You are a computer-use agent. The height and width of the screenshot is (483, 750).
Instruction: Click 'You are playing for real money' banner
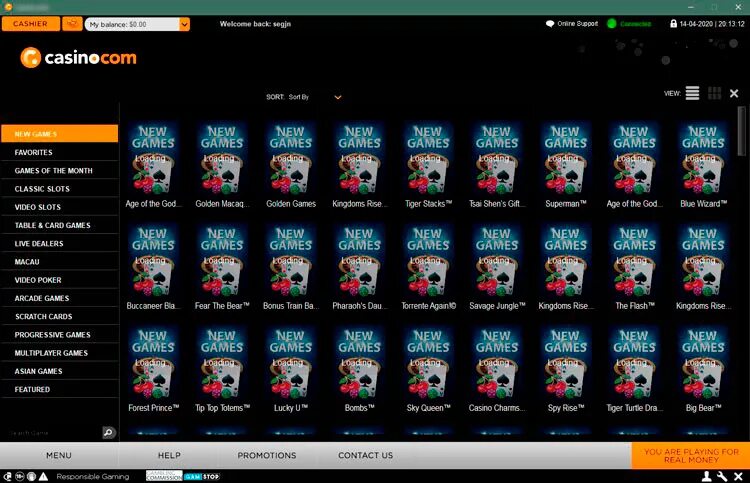point(691,455)
